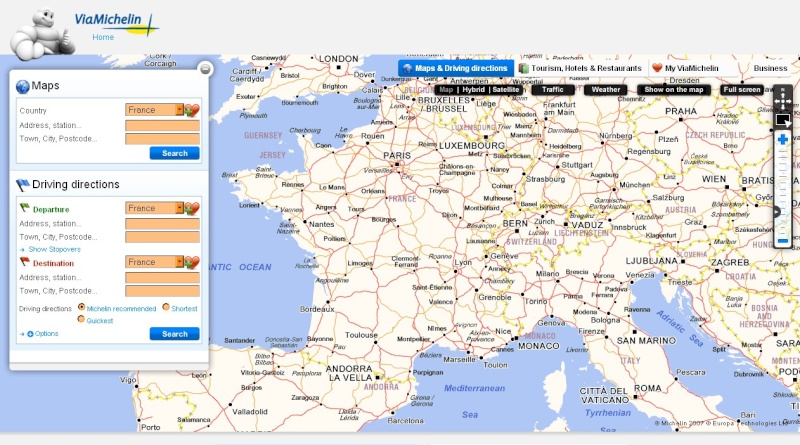The image size is (800, 445).
Task: Click the Toulouse label on map
Action: click(x=361, y=335)
